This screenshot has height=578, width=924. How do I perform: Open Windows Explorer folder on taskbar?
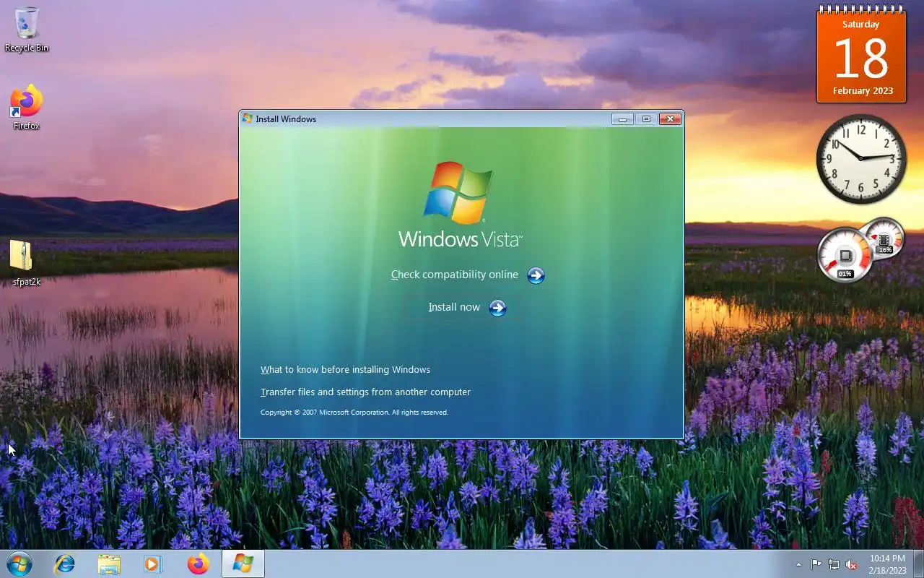(x=109, y=564)
